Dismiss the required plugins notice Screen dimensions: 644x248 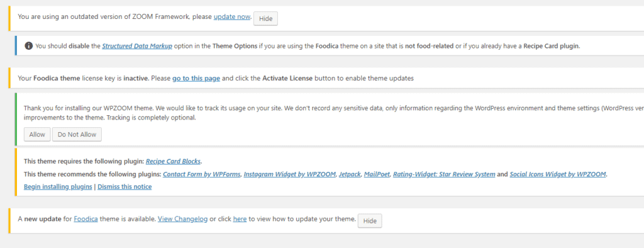[x=125, y=187]
